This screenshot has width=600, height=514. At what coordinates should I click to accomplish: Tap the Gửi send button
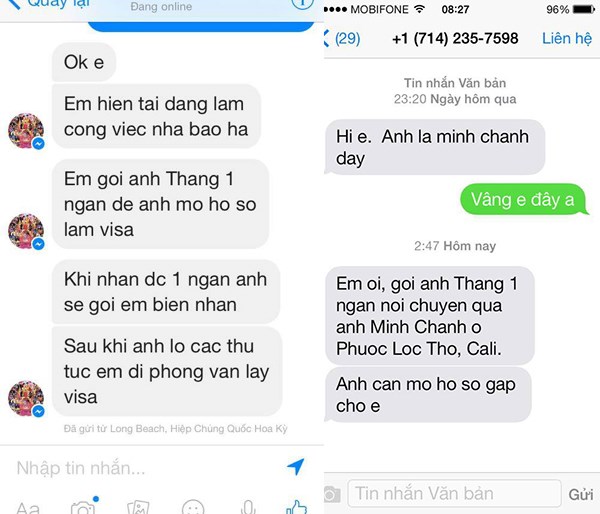coord(580,494)
